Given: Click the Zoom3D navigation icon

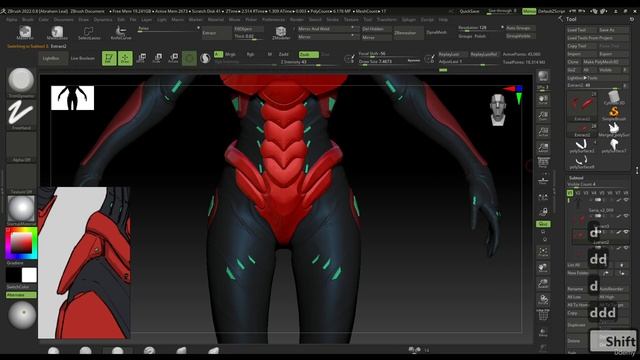Looking at the screenshot, I should coord(543,284).
